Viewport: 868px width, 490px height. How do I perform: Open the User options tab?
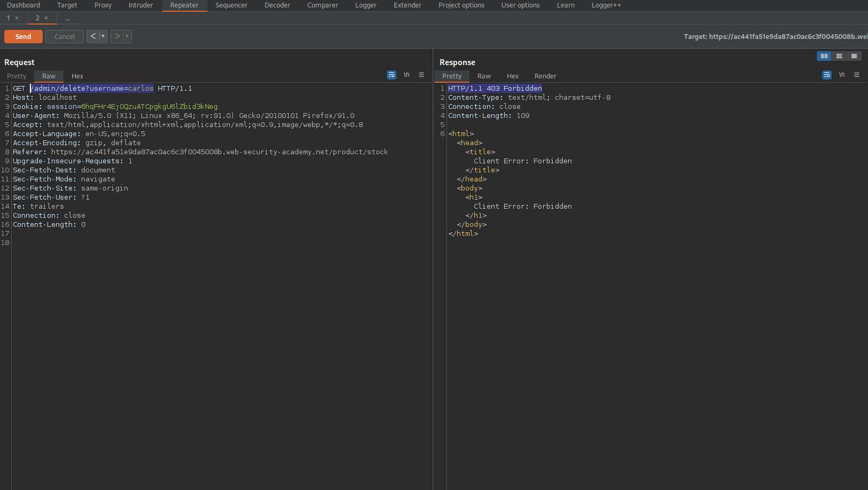(x=521, y=5)
